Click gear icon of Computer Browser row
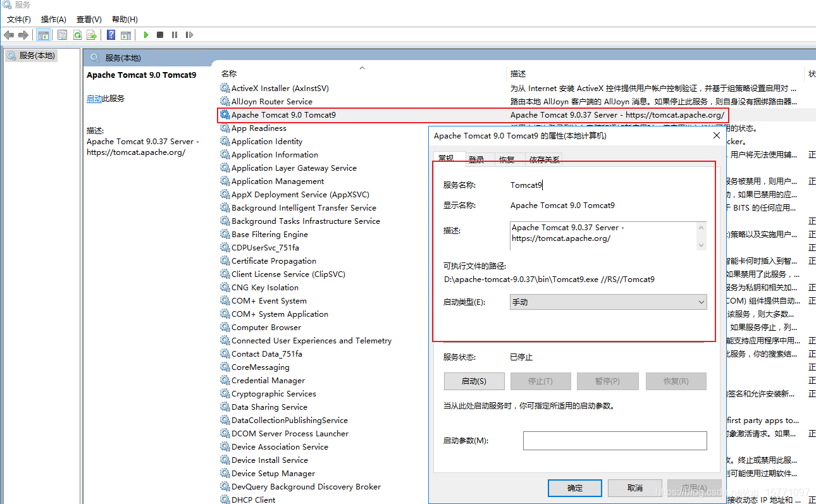The width and height of the screenshot is (816, 504). pos(225,327)
